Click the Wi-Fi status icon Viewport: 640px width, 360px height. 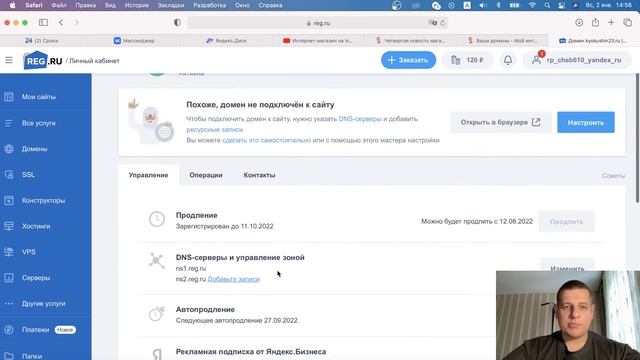[x=532, y=5]
